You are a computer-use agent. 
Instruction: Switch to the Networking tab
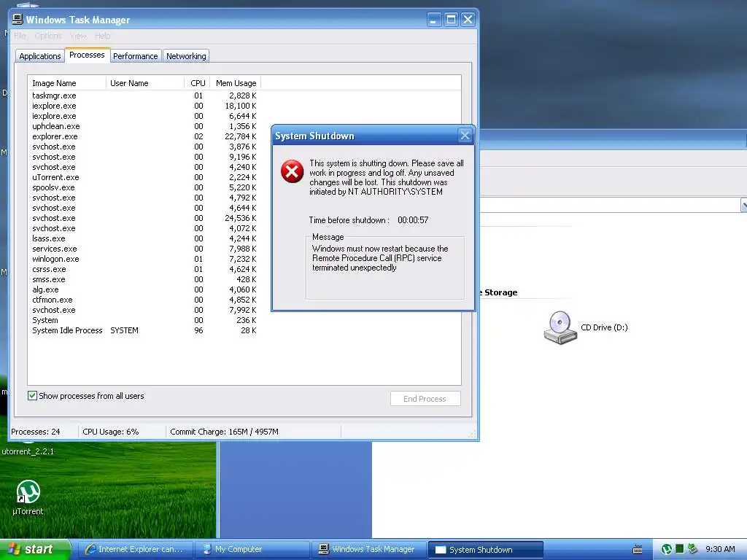coord(186,56)
